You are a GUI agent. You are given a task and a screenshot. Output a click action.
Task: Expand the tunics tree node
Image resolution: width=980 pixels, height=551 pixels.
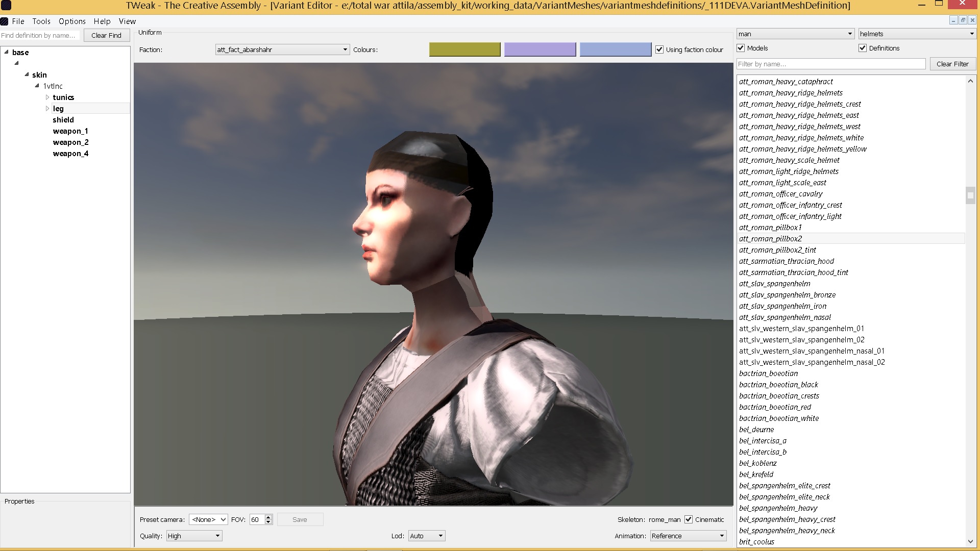[x=47, y=97]
